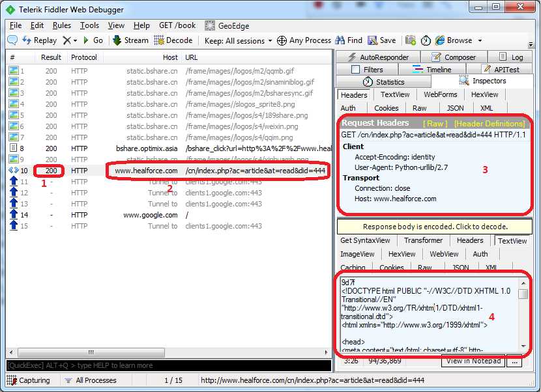Open the View menu
This screenshot has height=392, width=541.
tap(116, 25)
